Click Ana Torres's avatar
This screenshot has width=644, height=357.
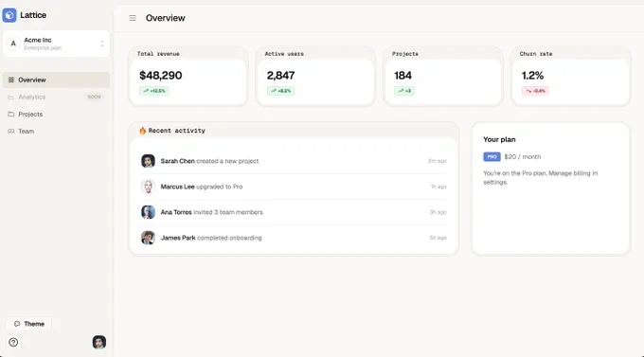coord(148,212)
